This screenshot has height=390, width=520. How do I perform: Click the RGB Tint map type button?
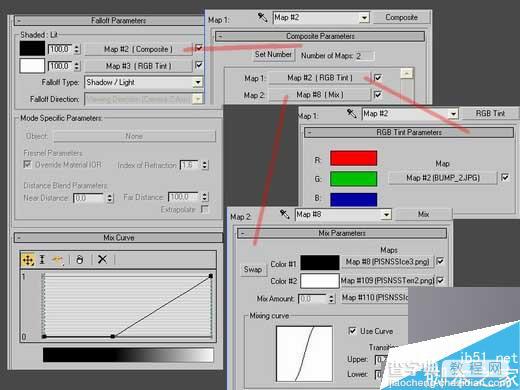coord(490,113)
